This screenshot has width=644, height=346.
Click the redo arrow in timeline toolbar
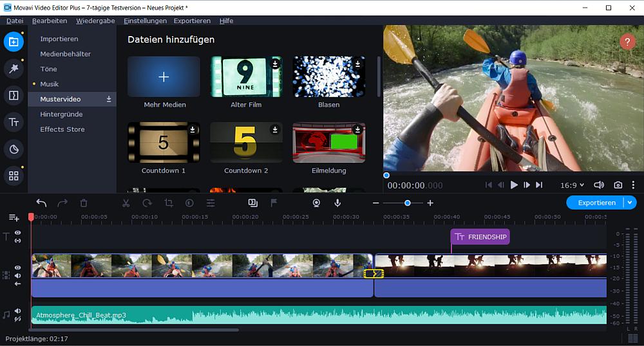click(x=62, y=203)
